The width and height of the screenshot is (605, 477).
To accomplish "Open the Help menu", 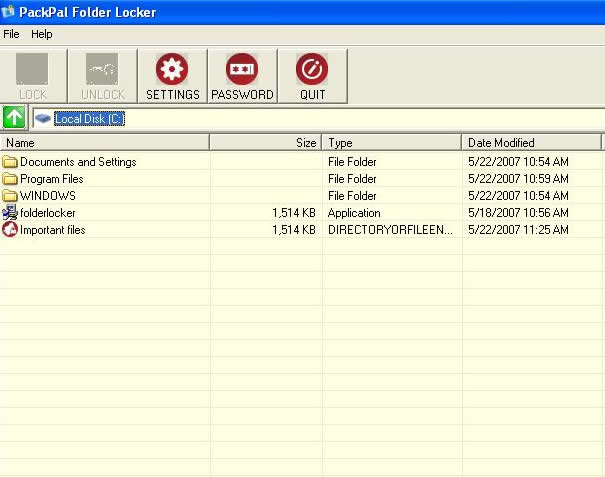I will click(x=42, y=34).
